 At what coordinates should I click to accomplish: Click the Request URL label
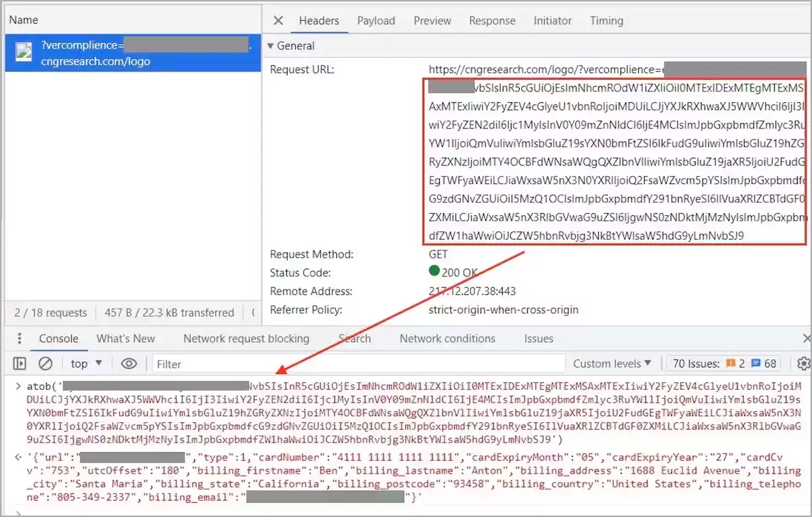coord(302,70)
